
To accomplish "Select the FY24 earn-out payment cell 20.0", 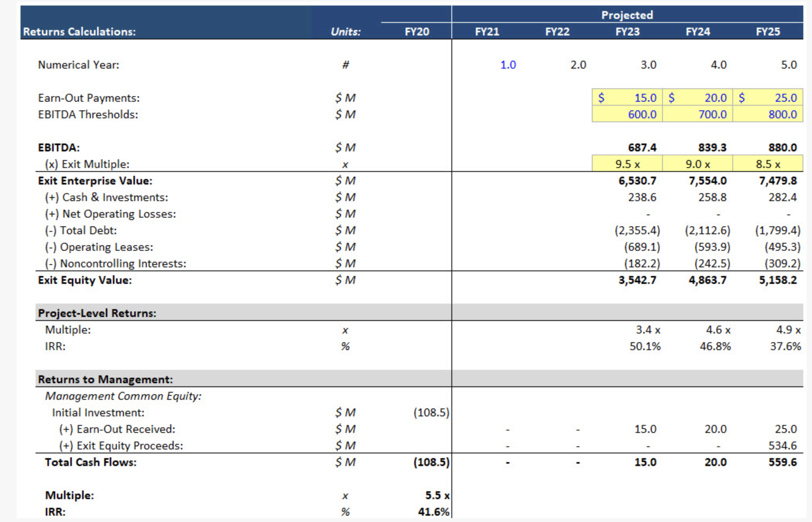I will click(x=697, y=97).
